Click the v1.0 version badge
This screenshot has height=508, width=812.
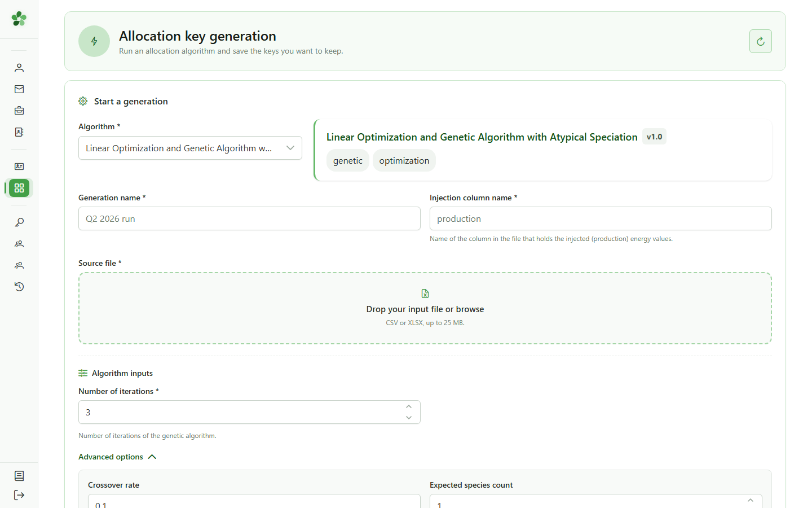coord(654,137)
